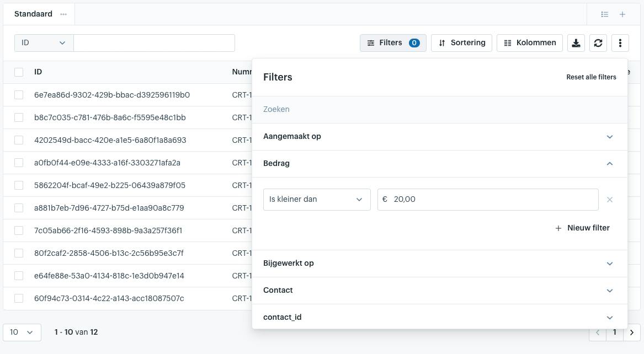Go to the previous page arrow
Viewport: 644px width, 354px height.
tap(598, 332)
